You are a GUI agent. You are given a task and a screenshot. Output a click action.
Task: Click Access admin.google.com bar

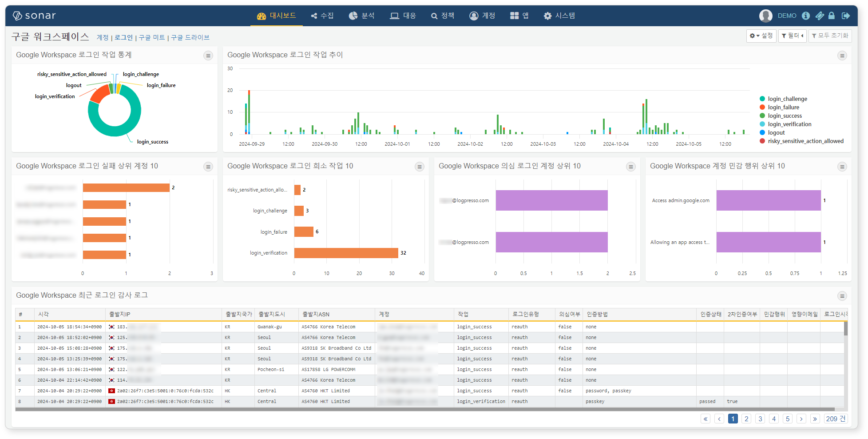(769, 200)
